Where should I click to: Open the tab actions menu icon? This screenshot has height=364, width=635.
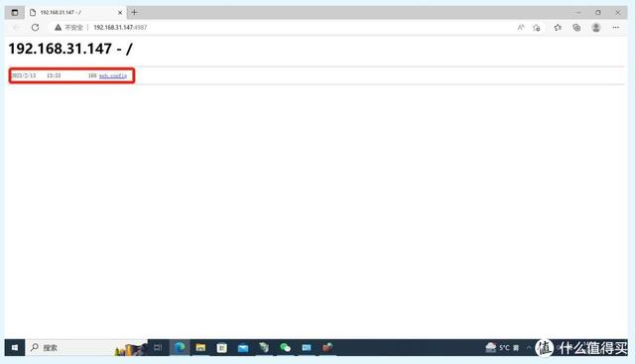[15, 13]
